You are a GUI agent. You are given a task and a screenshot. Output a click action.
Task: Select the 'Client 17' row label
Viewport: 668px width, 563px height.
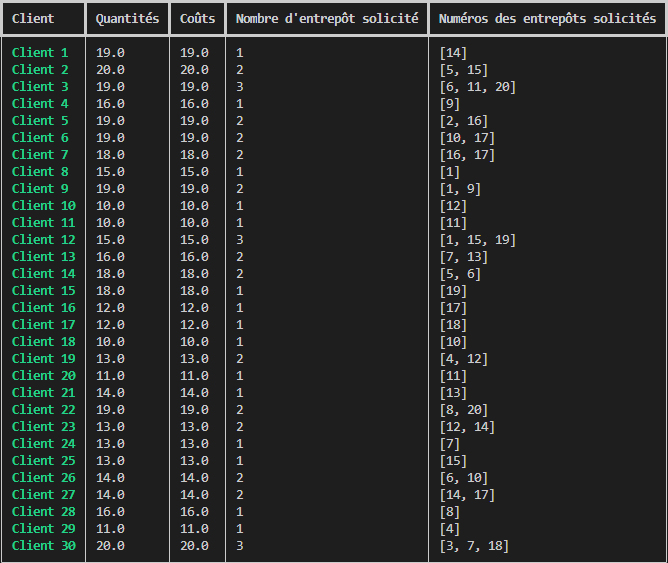(43, 325)
